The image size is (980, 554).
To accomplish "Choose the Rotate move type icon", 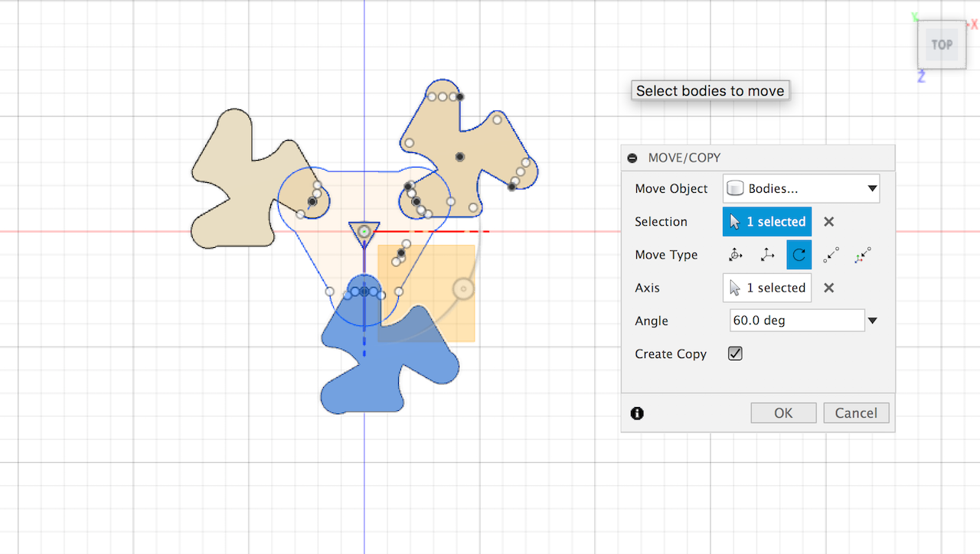I will pyautogui.click(x=799, y=255).
